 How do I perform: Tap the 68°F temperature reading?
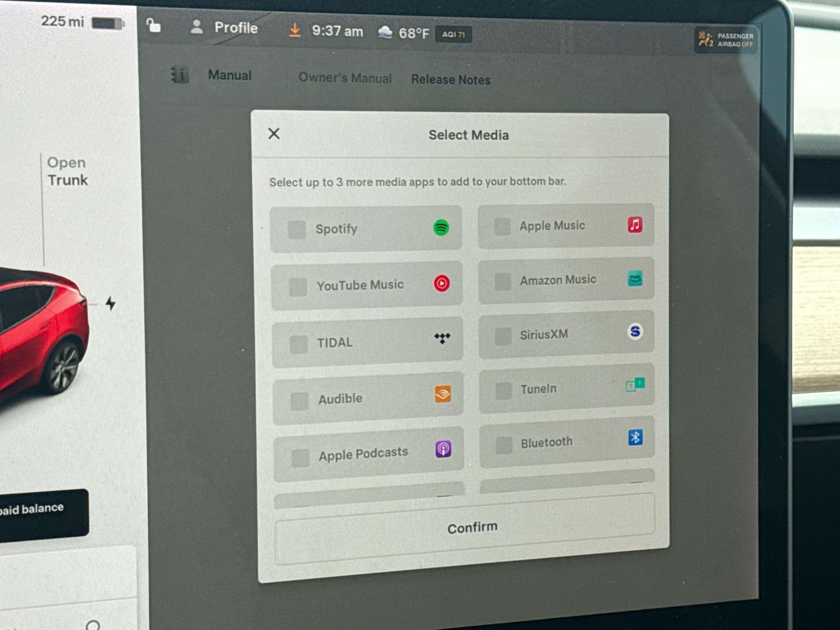(x=414, y=34)
